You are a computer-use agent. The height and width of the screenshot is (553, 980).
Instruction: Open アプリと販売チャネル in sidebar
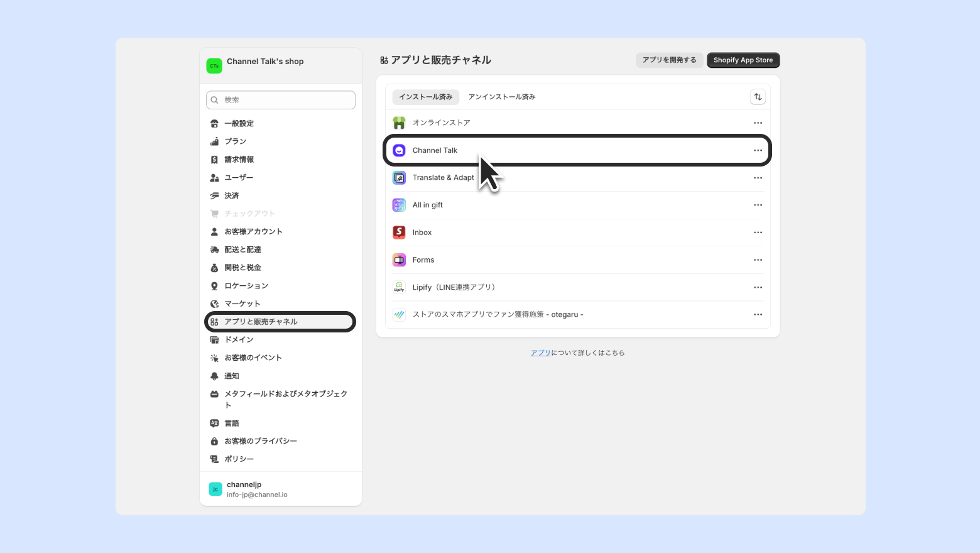(280, 322)
